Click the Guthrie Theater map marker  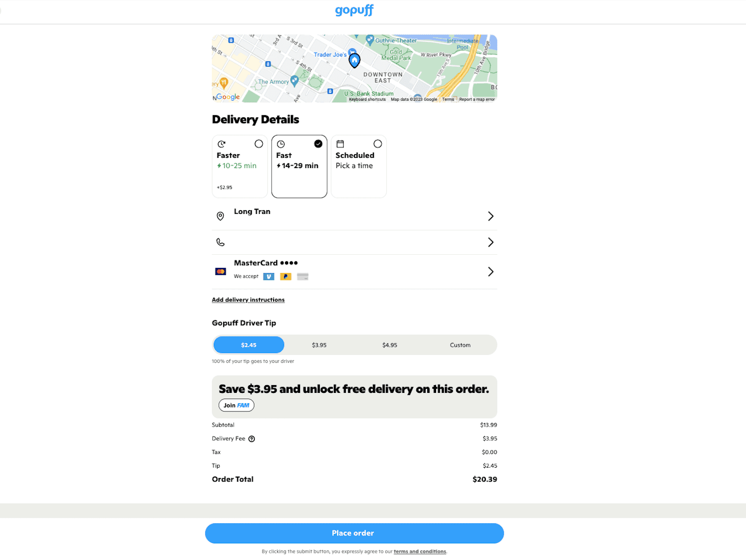point(370,39)
